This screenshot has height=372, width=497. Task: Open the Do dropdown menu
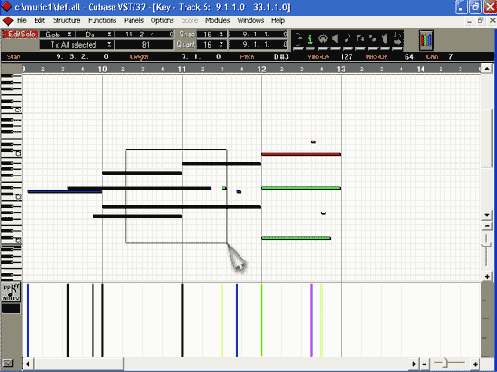tap(95, 34)
